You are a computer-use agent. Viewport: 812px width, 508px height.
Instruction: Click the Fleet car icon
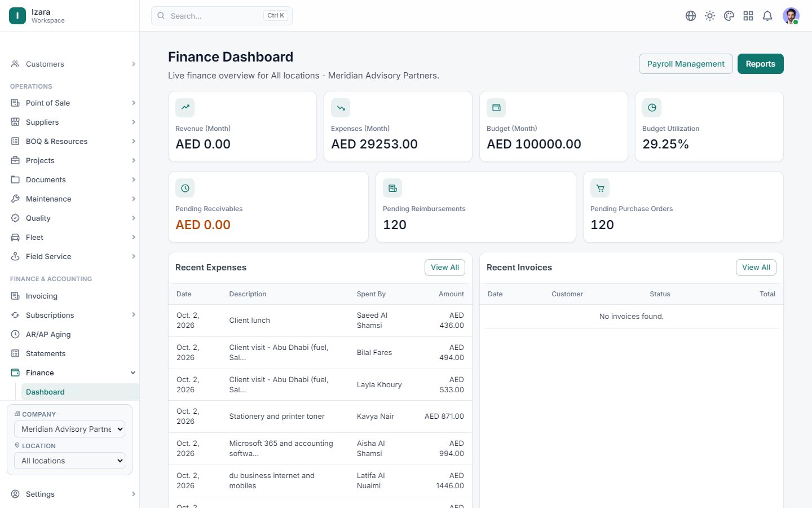[15, 237]
